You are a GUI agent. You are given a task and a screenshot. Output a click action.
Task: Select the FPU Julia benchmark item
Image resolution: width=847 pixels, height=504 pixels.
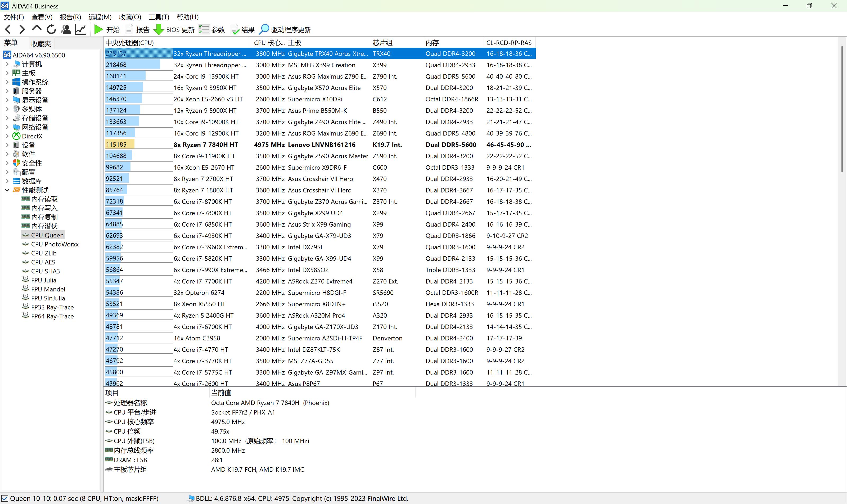(43, 280)
